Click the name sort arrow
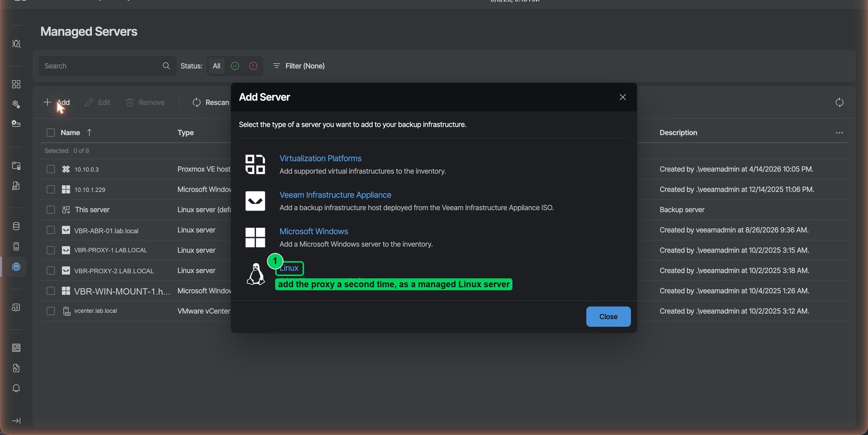 pyautogui.click(x=89, y=132)
